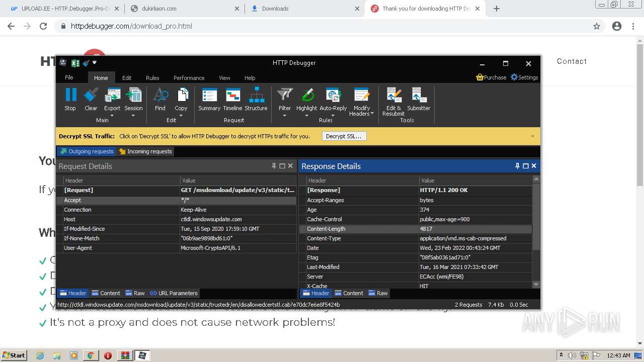Screen dimensions: 644x362
Task: Click the volume icon in system tray
Action: 572,355
